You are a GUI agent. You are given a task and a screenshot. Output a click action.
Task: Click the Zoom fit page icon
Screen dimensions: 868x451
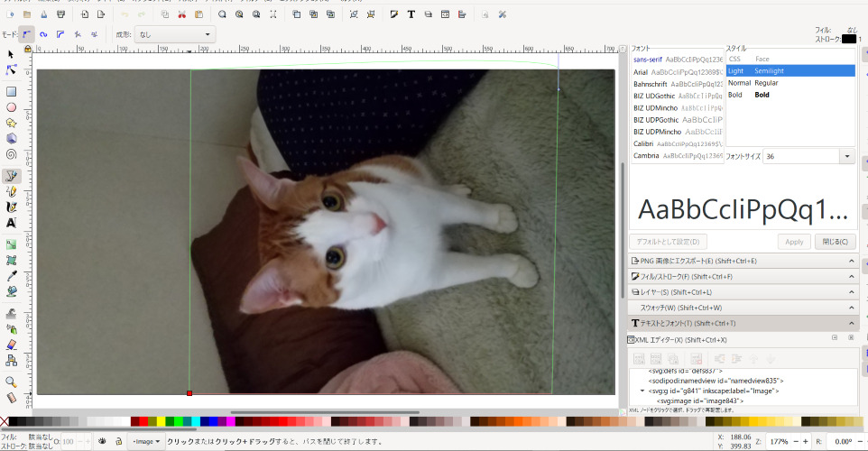(x=256, y=14)
